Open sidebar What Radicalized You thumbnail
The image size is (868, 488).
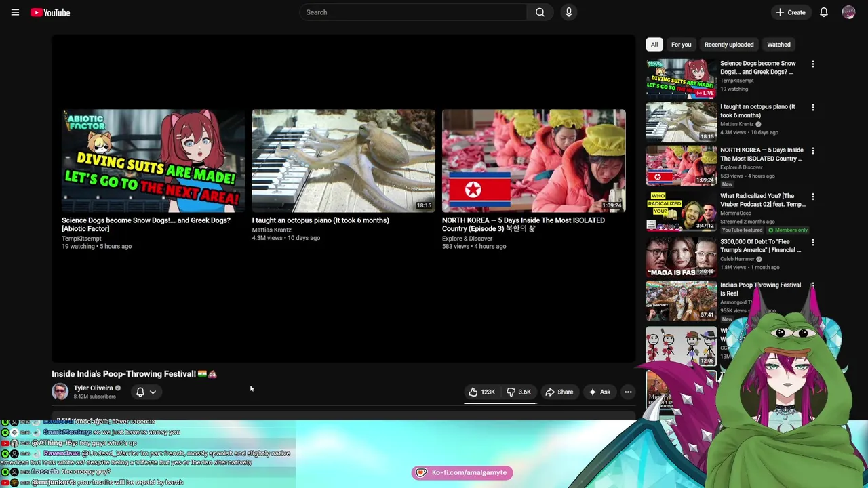pos(681,211)
